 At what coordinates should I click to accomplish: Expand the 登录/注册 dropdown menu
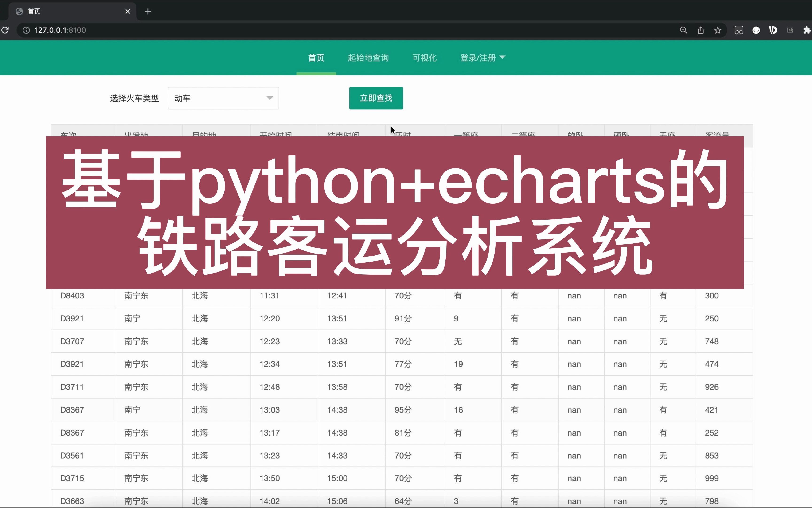(x=483, y=58)
